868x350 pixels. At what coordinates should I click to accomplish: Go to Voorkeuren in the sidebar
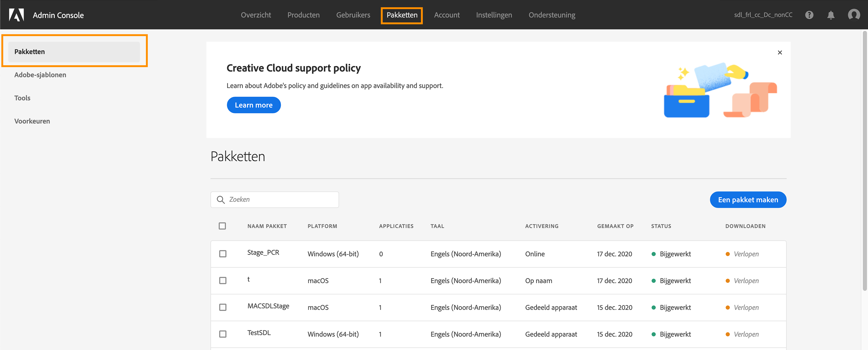tap(32, 121)
